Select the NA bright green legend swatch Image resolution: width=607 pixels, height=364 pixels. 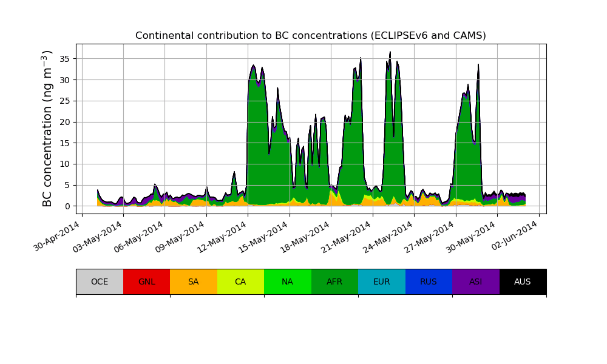(x=288, y=281)
